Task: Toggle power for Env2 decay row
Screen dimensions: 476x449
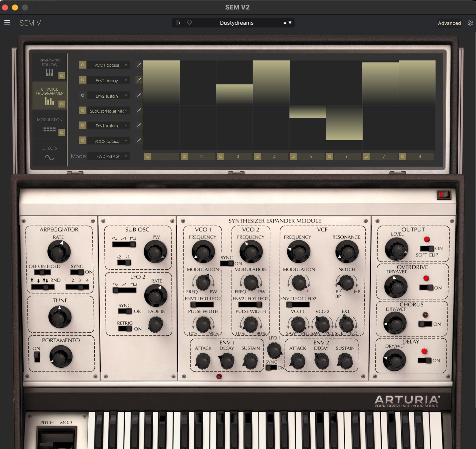Action: (83, 80)
